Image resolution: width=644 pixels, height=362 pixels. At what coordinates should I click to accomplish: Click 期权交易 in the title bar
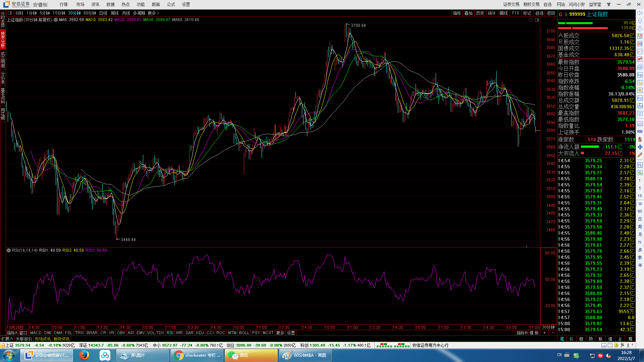531,4
